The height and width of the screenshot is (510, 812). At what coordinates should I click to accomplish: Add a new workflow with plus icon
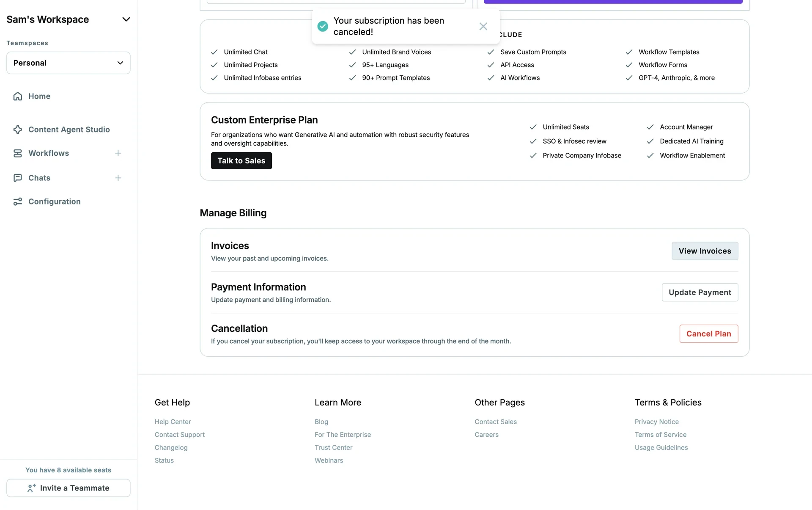pos(118,153)
